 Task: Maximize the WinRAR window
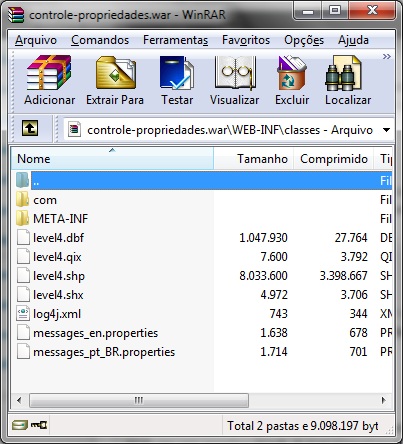335,11
